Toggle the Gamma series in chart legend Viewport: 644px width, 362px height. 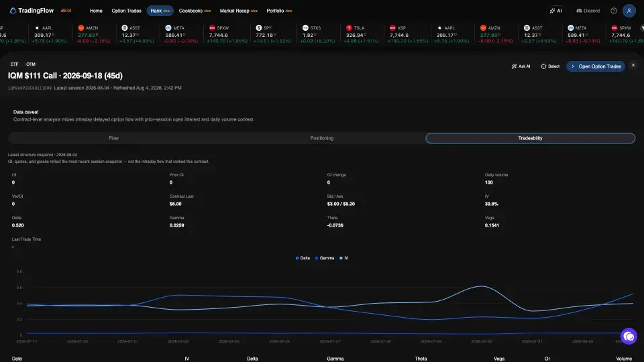click(x=325, y=258)
